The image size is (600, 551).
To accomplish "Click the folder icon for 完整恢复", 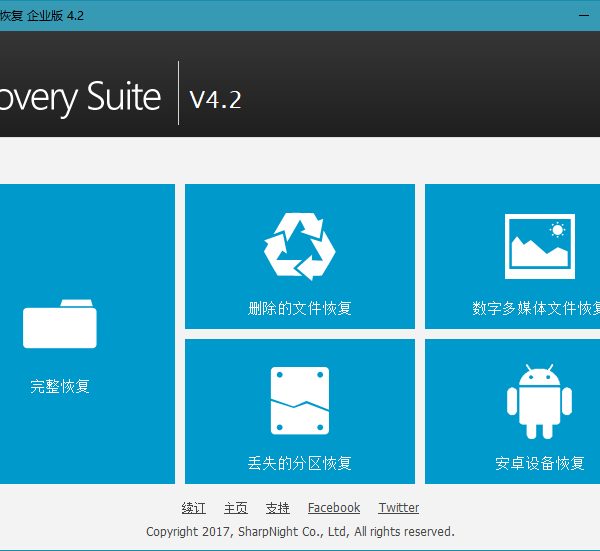I will point(60,324).
